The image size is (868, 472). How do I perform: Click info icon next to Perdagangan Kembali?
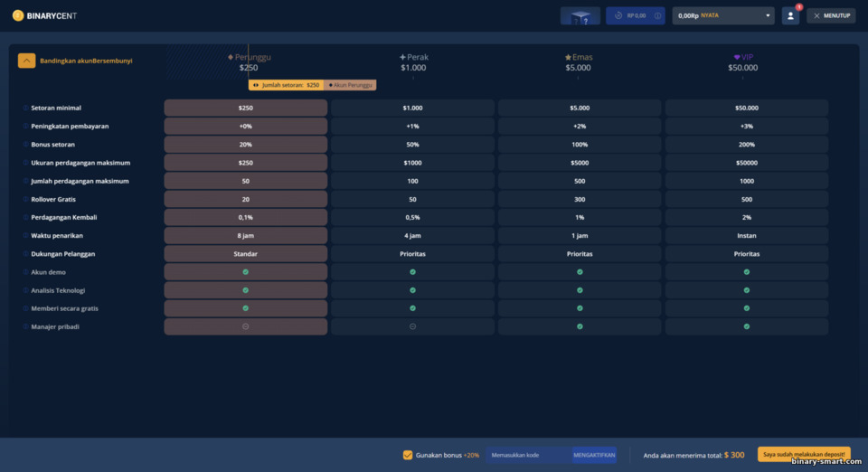click(x=25, y=217)
